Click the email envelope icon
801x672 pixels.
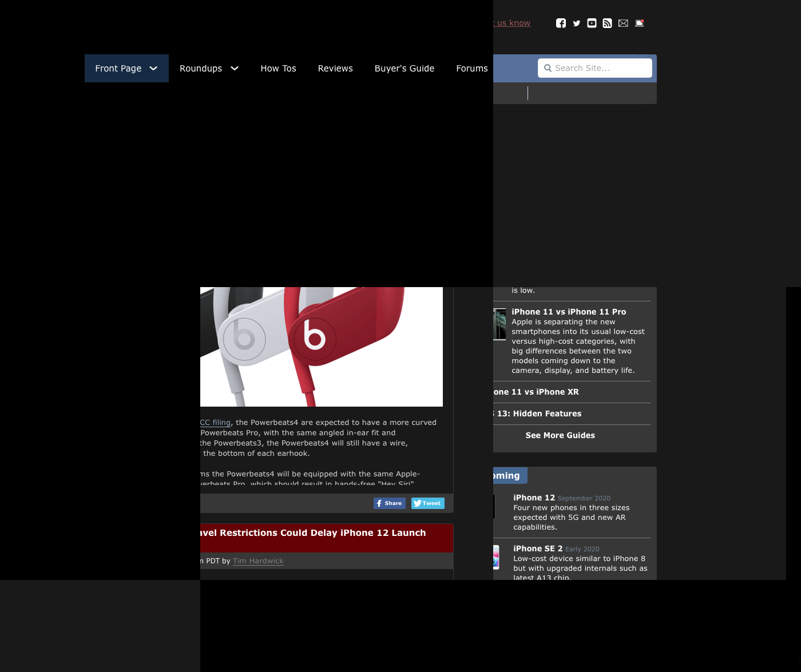click(x=623, y=23)
